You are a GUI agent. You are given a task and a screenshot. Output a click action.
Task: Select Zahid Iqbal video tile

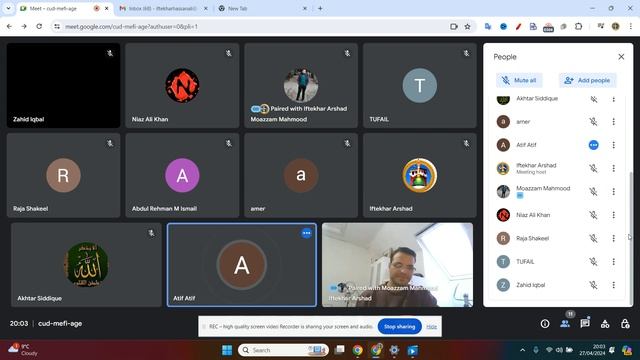[x=63, y=85]
